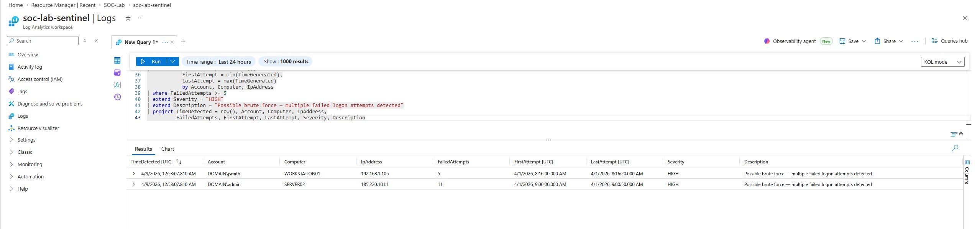This screenshot has height=229, width=980.
Task: Collapse the left navigation menu with double chevron
Action: point(96,41)
